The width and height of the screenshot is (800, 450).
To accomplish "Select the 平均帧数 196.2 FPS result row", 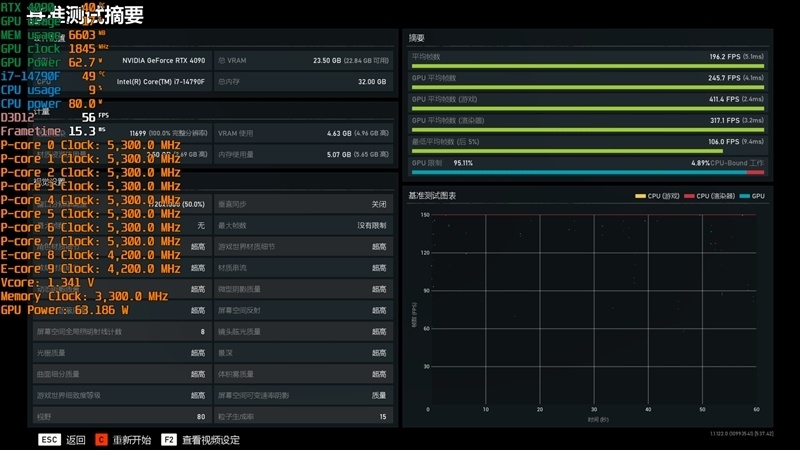I will [x=588, y=60].
